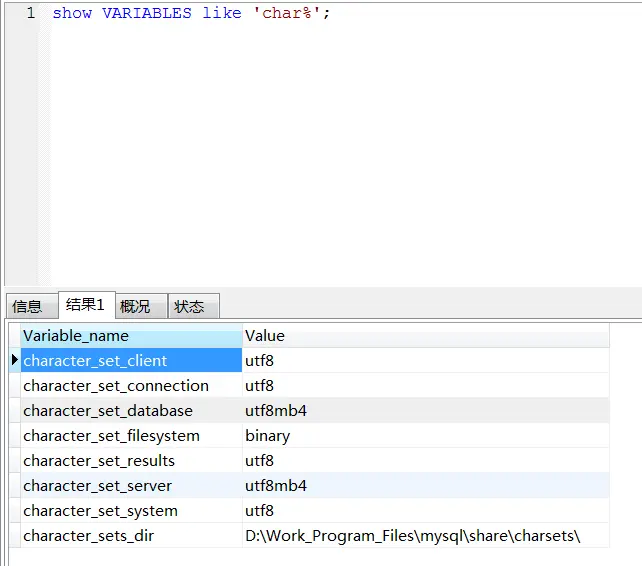Select the character_set_filesystem cell
Viewport: 642px width, 566px height.
(131, 435)
